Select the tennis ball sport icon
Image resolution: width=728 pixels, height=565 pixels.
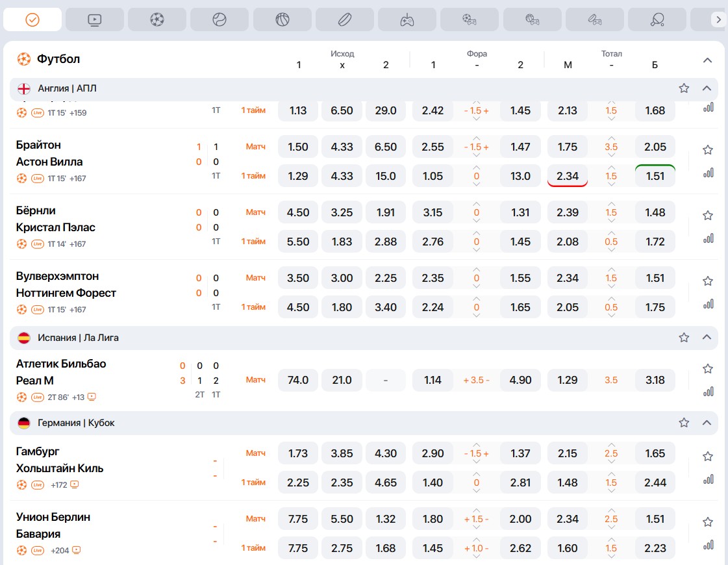pos(220,20)
